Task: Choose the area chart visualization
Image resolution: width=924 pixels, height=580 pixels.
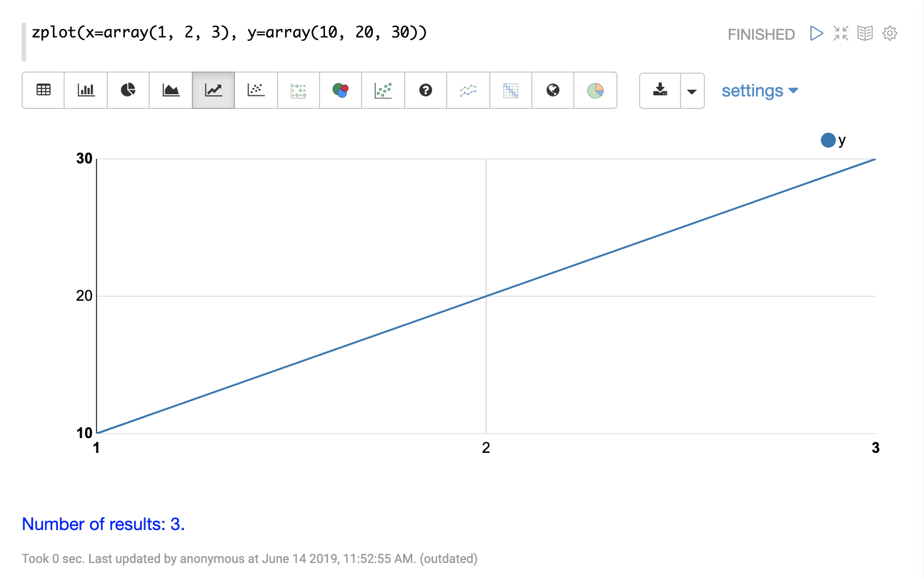Action: click(171, 90)
